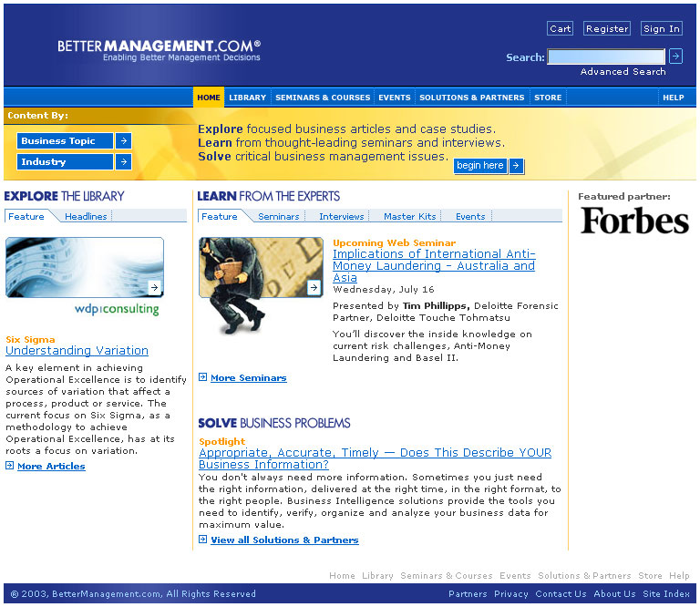Open EVENTS in the top nav bar
The height and width of the screenshot is (607, 700).
tap(395, 98)
